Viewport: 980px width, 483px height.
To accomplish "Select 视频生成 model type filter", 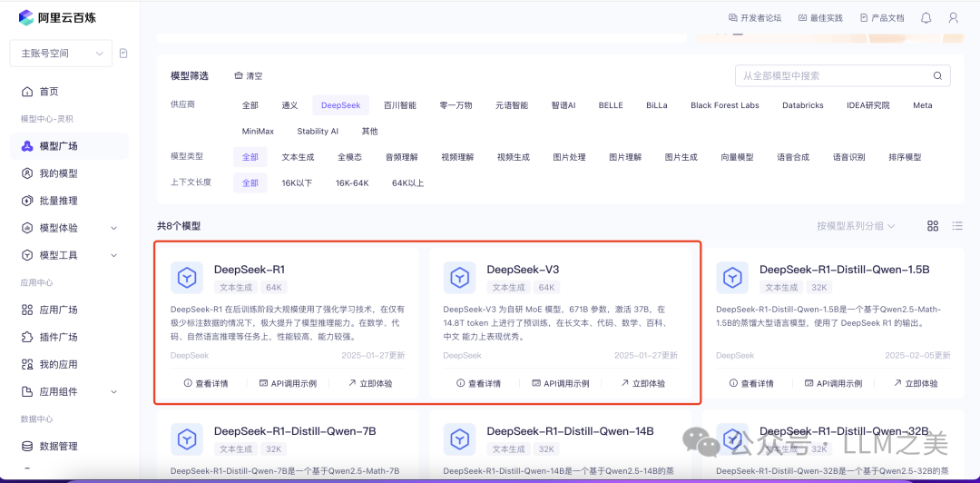I will click(513, 157).
